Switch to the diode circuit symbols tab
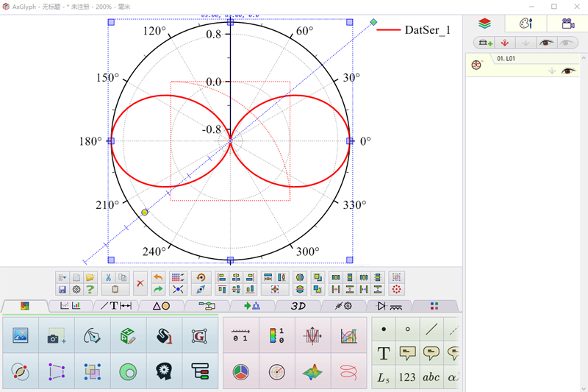Screen dimensions: 588x392 point(389,306)
